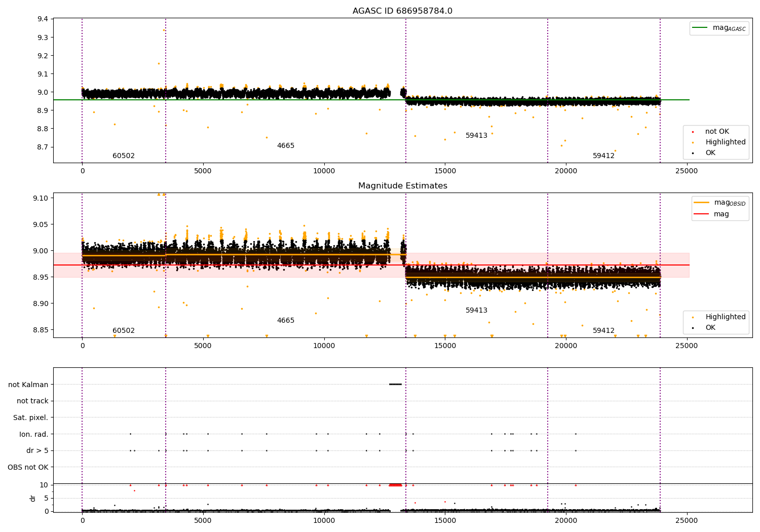760x532 pixels.
Task: Click the 20000 x-axis tick under the top plot
Action: (x=566, y=171)
